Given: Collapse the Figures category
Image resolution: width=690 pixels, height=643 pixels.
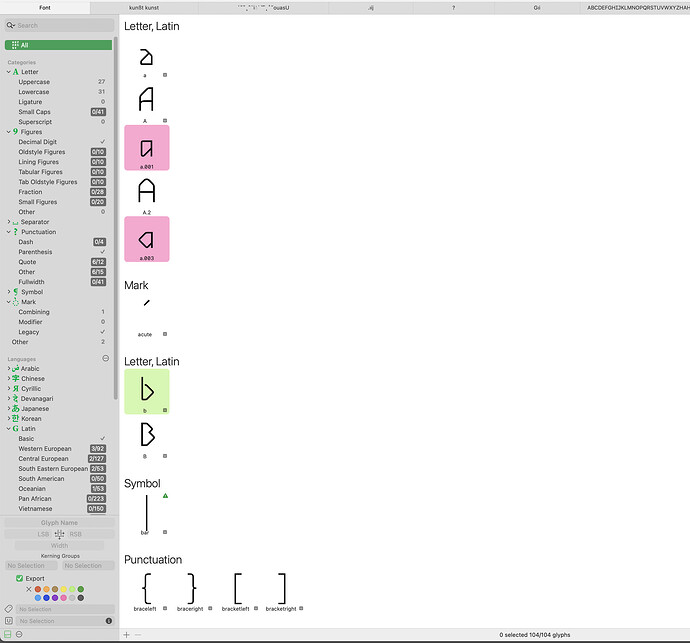Looking at the screenshot, I should (8, 132).
